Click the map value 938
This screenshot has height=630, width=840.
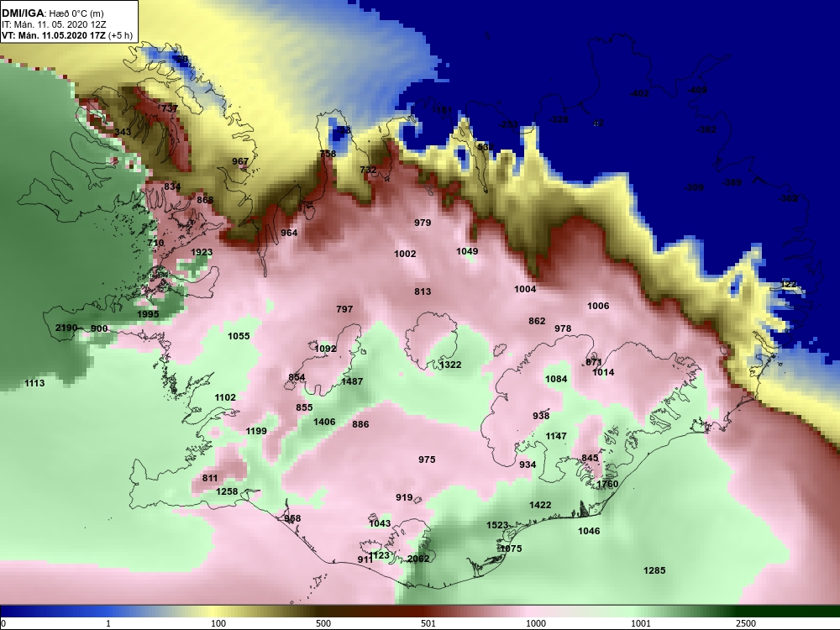tap(541, 416)
